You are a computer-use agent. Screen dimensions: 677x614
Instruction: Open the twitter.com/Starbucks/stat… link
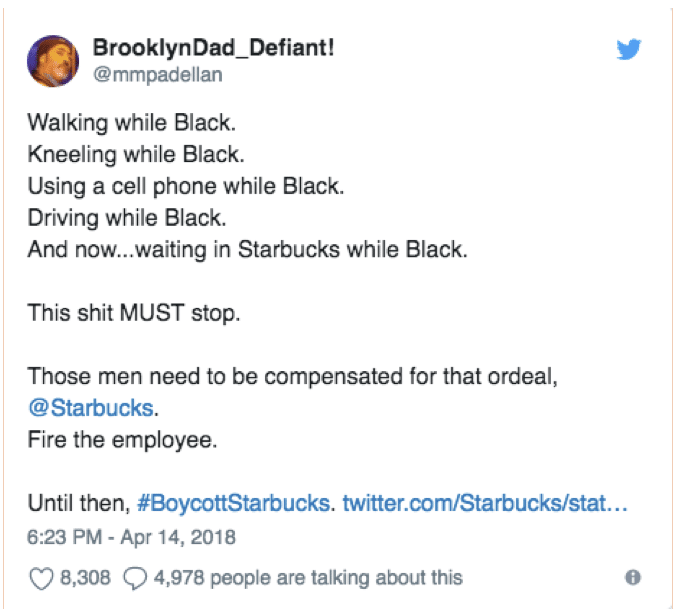point(485,503)
